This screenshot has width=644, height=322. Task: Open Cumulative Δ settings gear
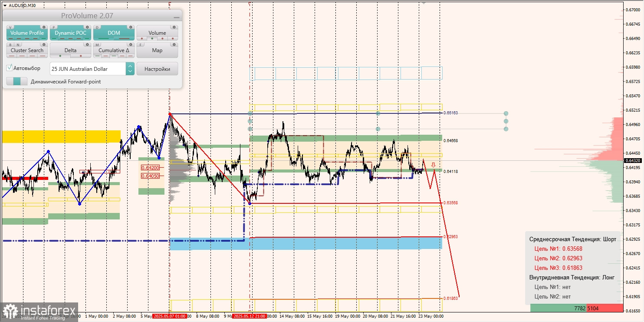pyautogui.click(x=131, y=44)
